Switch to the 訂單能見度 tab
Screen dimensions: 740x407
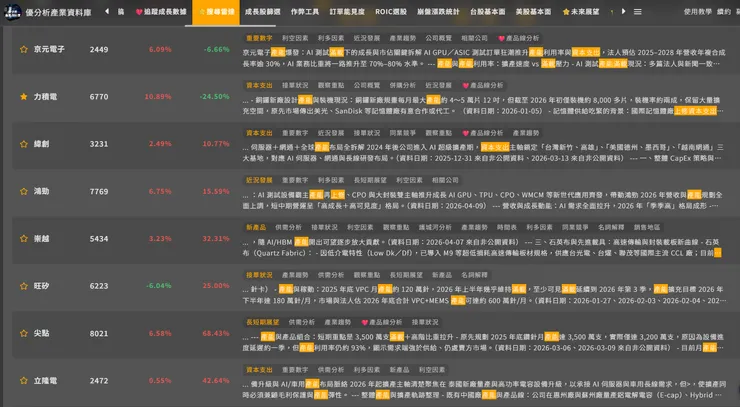[x=347, y=12]
